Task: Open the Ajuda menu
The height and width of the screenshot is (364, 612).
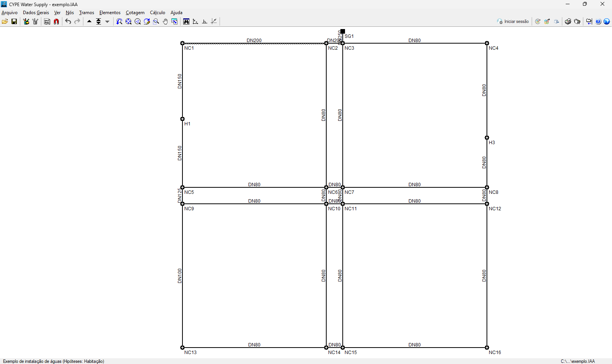Action: point(176,13)
